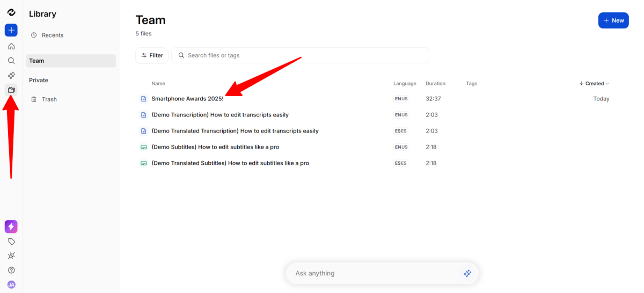Click the Library panel heading
Screen dimensions: 644x293
click(x=42, y=14)
